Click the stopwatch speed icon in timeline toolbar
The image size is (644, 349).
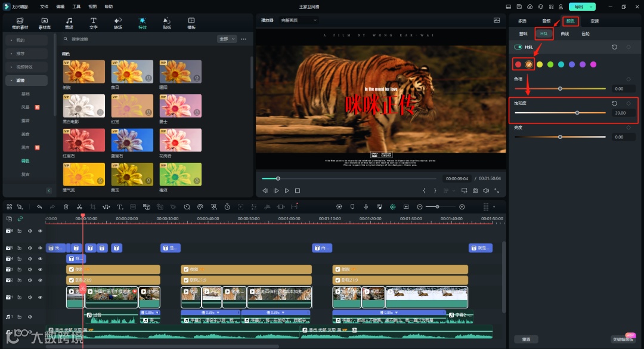tap(227, 207)
